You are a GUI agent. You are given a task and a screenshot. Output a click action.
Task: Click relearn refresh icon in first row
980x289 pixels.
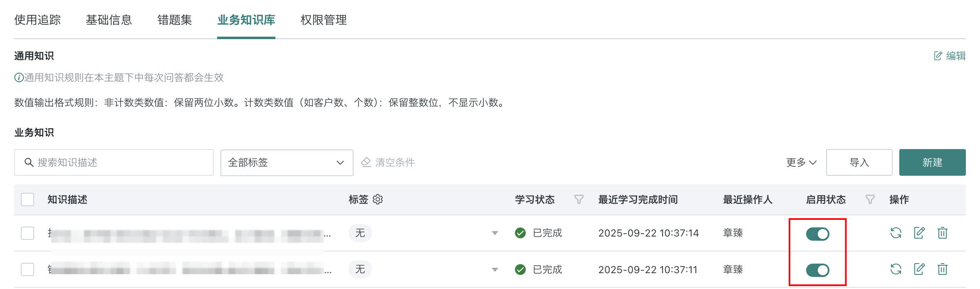point(896,233)
